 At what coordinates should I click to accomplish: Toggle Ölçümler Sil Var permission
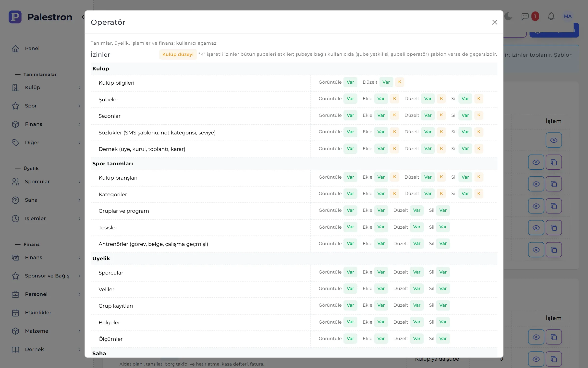click(x=443, y=339)
